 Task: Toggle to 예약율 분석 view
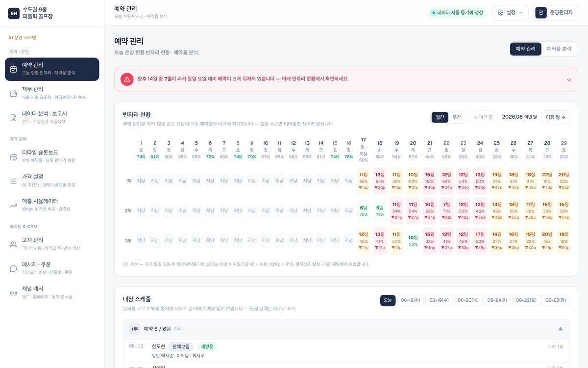pyautogui.click(x=559, y=49)
